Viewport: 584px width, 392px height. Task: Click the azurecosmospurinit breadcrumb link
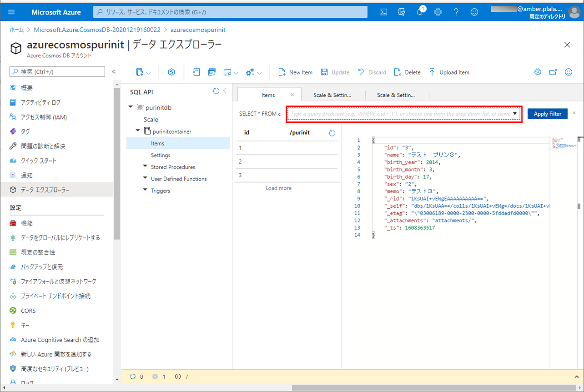198,30
